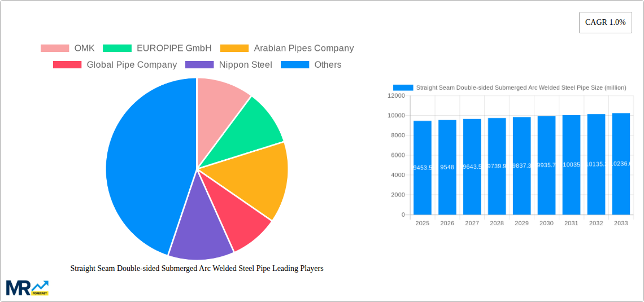The width and height of the screenshot is (644, 302).
Task: Click the EUROPIPE GmbH legend label
Action: pyautogui.click(x=174, y=48)
